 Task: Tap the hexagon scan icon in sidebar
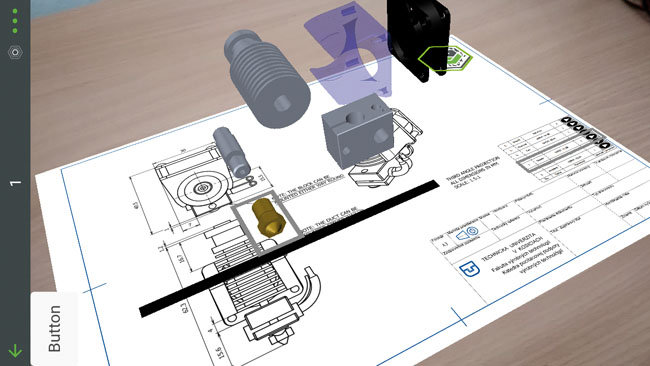(15, 52)
